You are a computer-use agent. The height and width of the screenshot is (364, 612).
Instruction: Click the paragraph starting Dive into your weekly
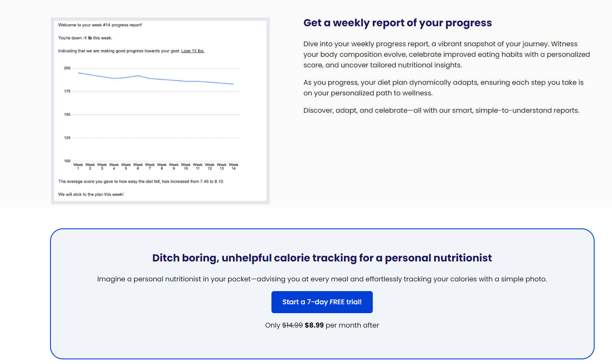click(x=446, y=55)
